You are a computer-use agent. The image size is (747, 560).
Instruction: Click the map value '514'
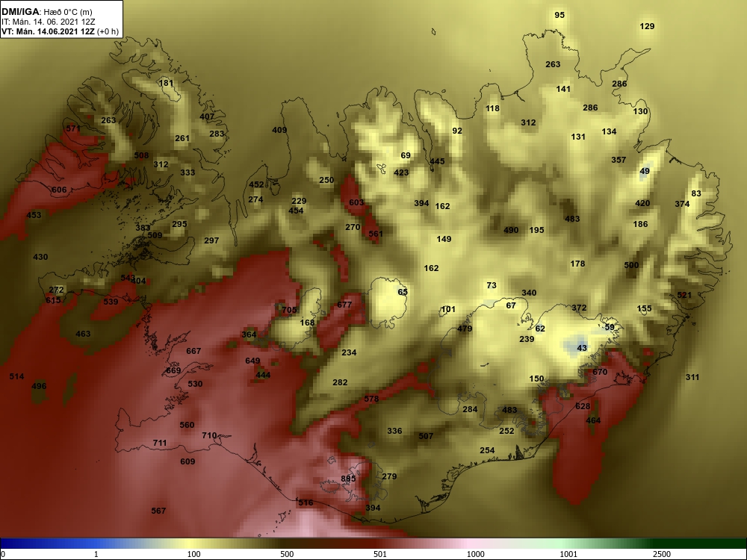click(x=16, y=376)
